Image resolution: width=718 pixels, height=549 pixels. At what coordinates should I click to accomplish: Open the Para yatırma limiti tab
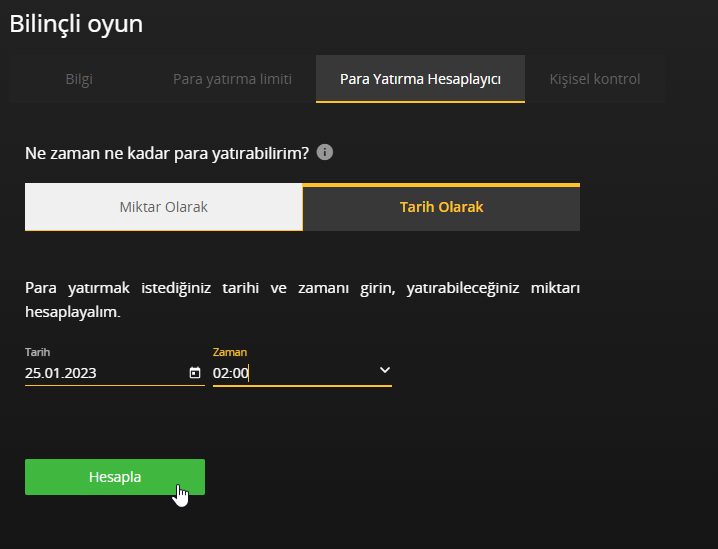click(x=232, y=79)
